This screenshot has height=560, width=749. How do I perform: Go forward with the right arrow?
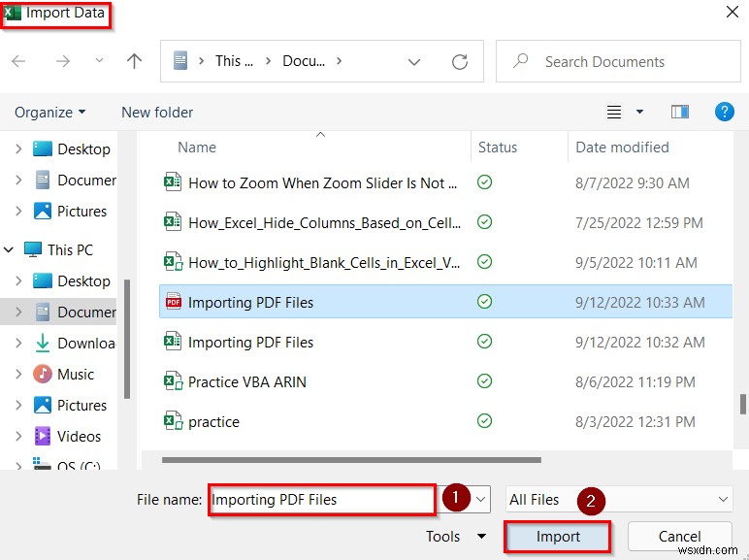pyautogui.click(x=62, y=61)
